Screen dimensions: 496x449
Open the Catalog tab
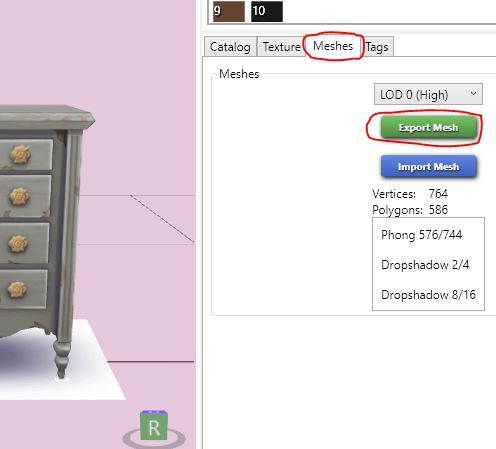point(230,47)
